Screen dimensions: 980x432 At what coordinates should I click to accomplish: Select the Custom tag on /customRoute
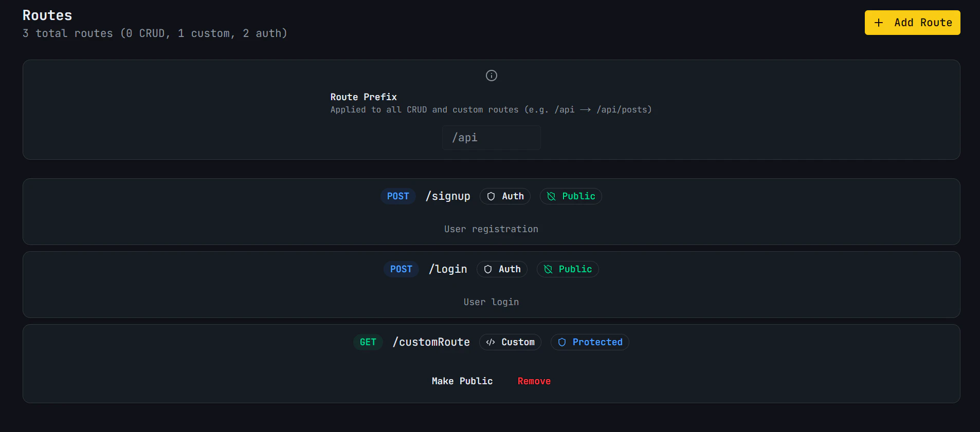pos(510,342)
